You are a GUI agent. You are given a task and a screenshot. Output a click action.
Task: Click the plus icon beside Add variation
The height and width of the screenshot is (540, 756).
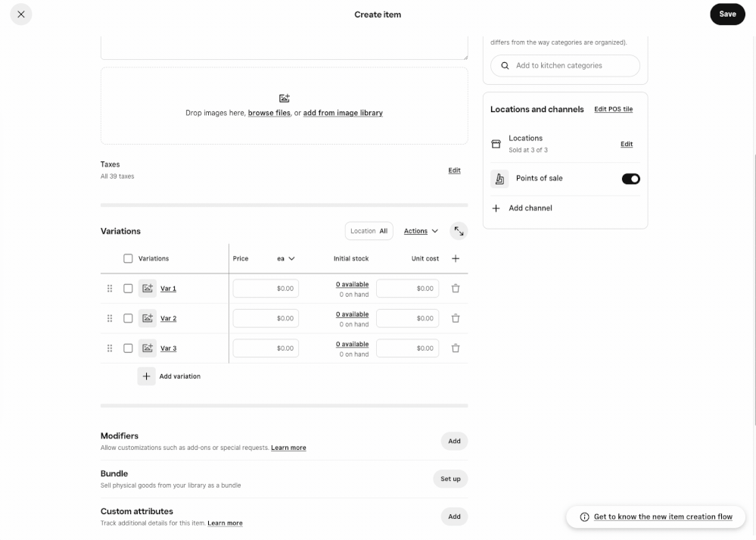(x=147, y=376)
